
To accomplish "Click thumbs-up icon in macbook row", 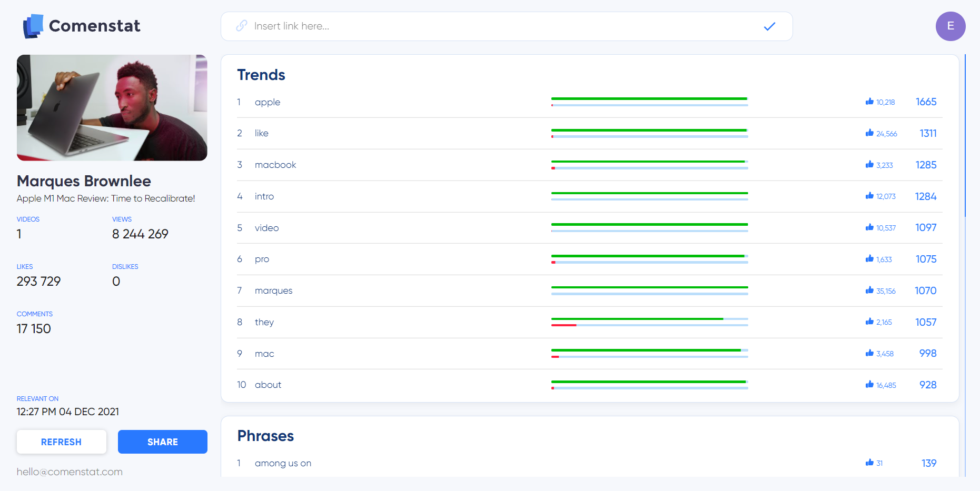I will (869, 165).
